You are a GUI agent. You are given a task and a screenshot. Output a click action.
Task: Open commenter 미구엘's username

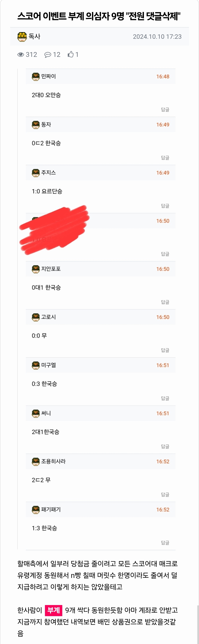(48, 365)
